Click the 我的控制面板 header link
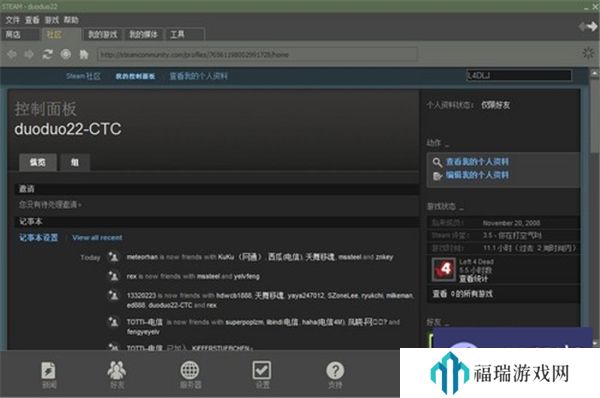The width and height of the screenshot is (600, 398). tap(135, 76)
